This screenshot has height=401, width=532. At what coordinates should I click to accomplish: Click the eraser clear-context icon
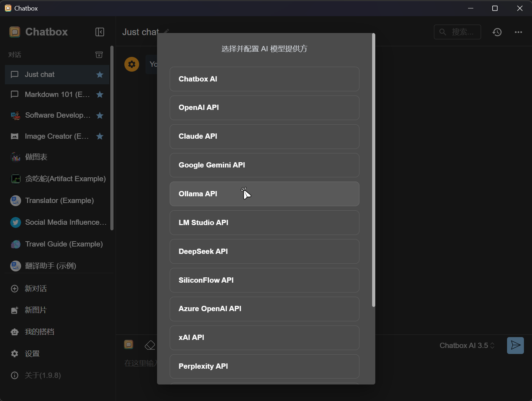(x=150, y=345)
